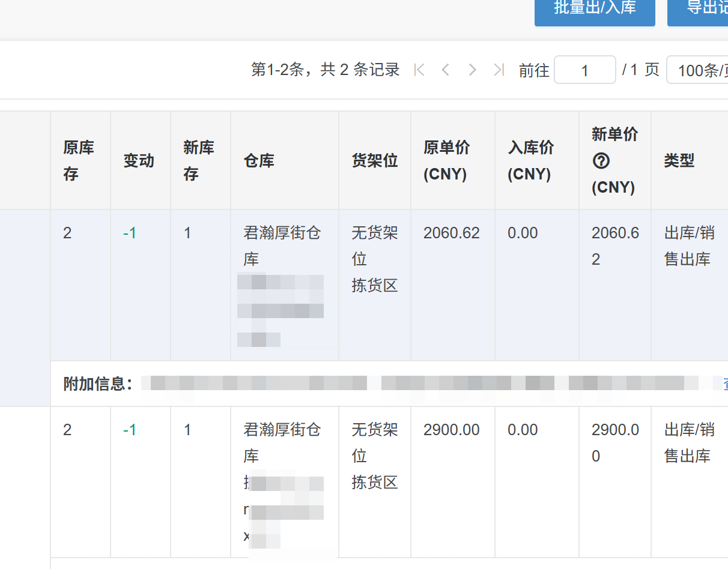The height and width of the screenshot is (569, 728).
Task: Click the 货架位 column header
Action: 374,161
